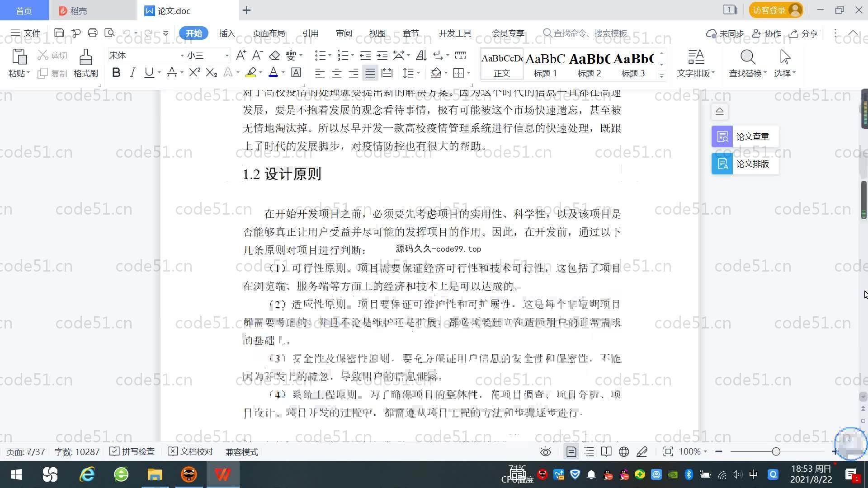The width and height of the screenshot is (868, 488).
Task: Open new tab with plus button
Action: 246,10
